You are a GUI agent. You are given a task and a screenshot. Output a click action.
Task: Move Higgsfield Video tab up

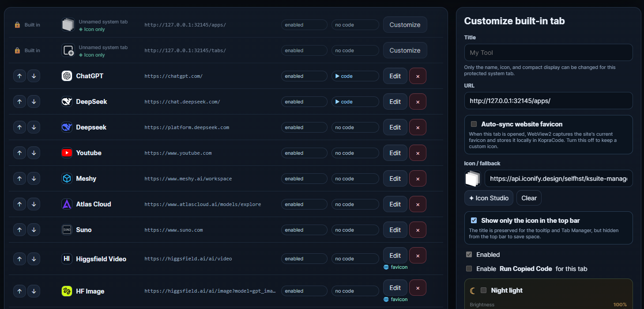point(19,259)
